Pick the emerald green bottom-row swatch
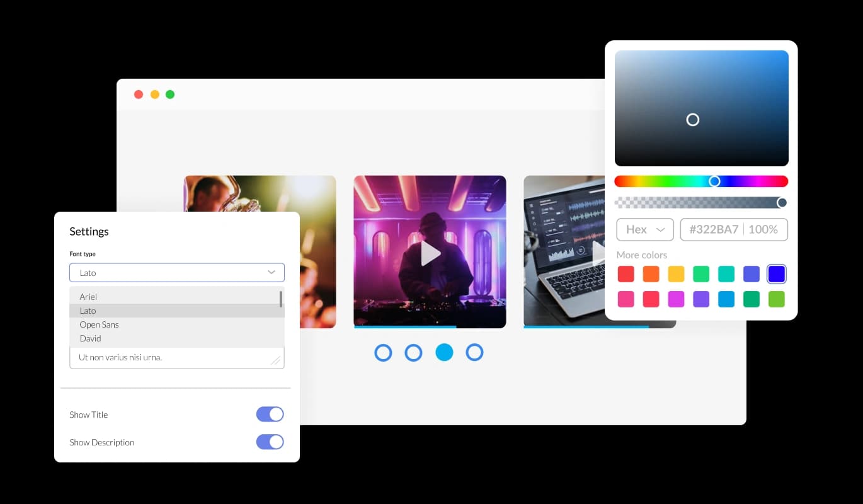Viewport: 863px width, 504px height. (752, 299)
